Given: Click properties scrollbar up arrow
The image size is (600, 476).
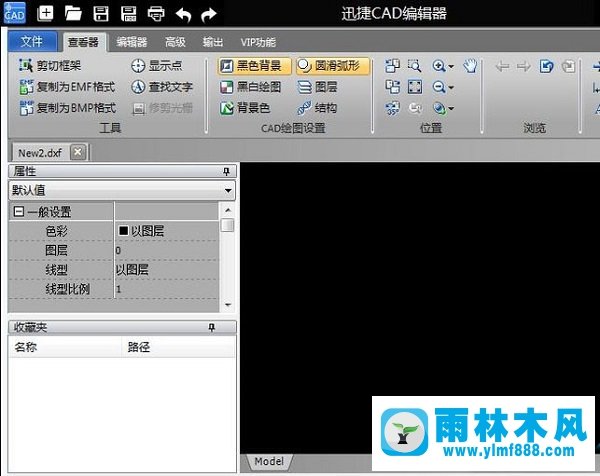Looking at the screenshot, I should tap(228, 210).
